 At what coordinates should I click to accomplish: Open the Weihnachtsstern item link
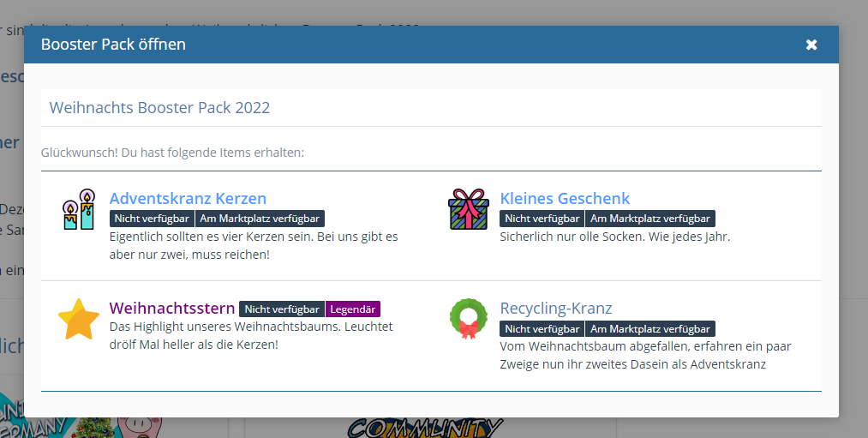[171, 308]
